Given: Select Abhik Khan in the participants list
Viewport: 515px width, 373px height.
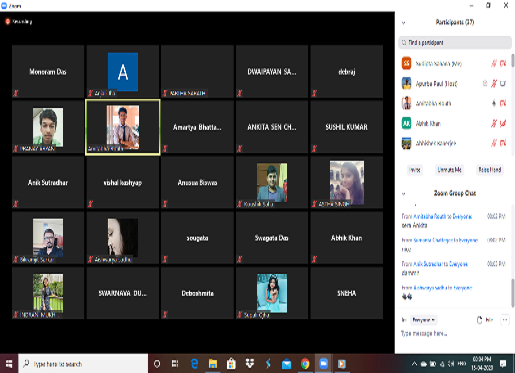Looking at the screenshot, I should [455, 124].
